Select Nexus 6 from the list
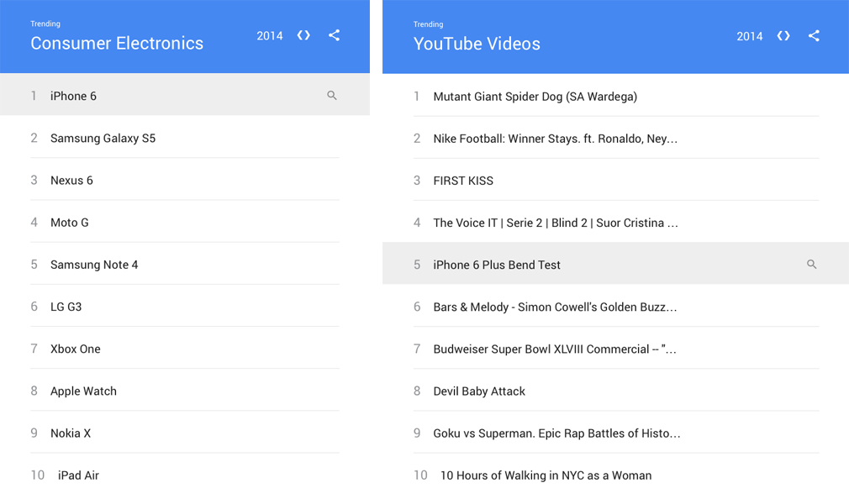849x504 pixels. pyautogui.click(x=71, y=181)
